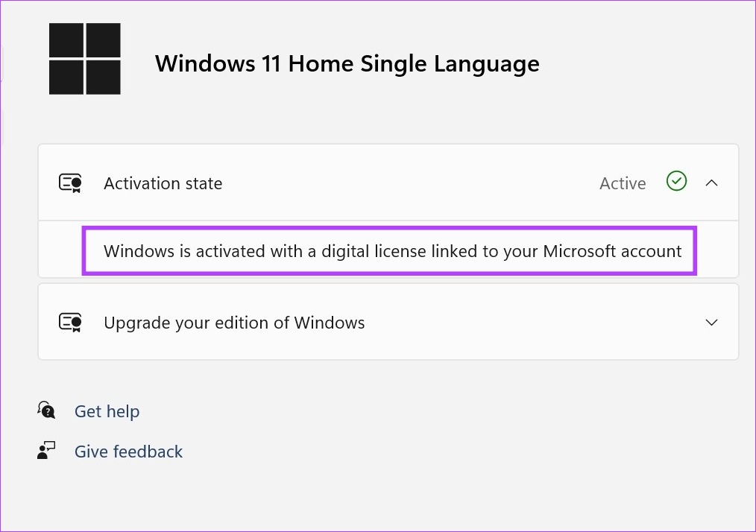Open the Get help link

coord(107,411)
